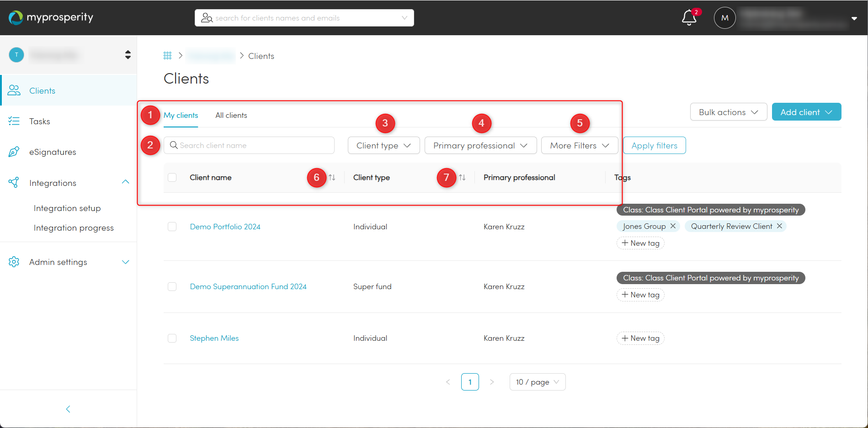Toggle the select-all clients checkbox

172,177
